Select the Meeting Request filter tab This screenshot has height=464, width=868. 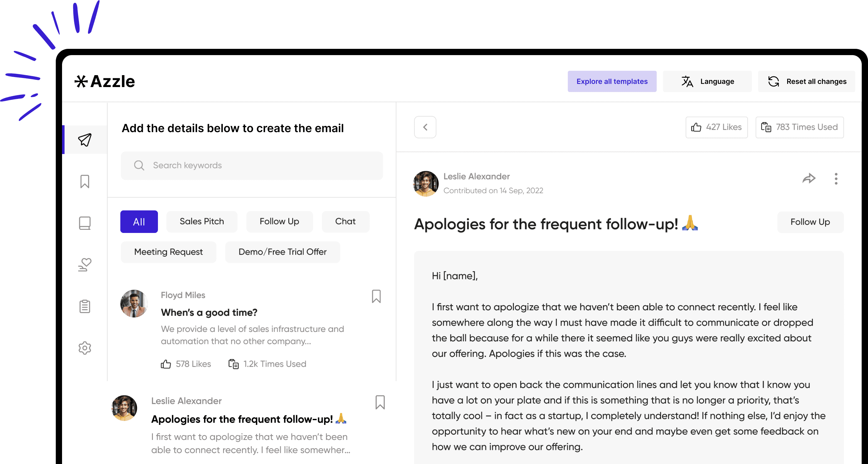pyautogui.click(x=169, y=252)
